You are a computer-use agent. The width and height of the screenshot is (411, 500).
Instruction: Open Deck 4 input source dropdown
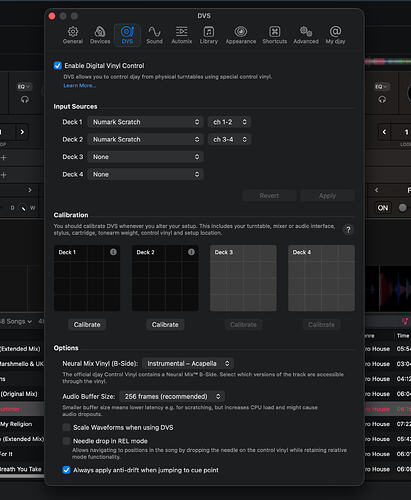(145, 174)
